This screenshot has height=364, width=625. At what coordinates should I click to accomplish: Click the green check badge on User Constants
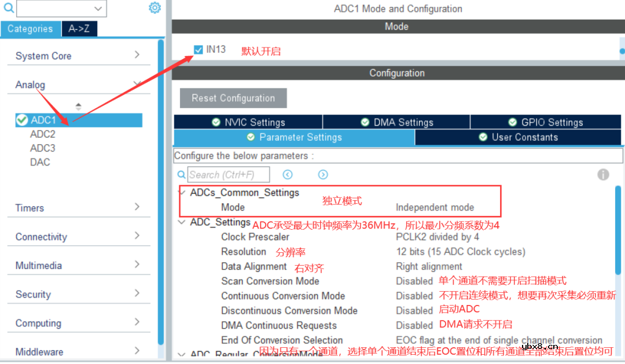(x=483, y=137)
